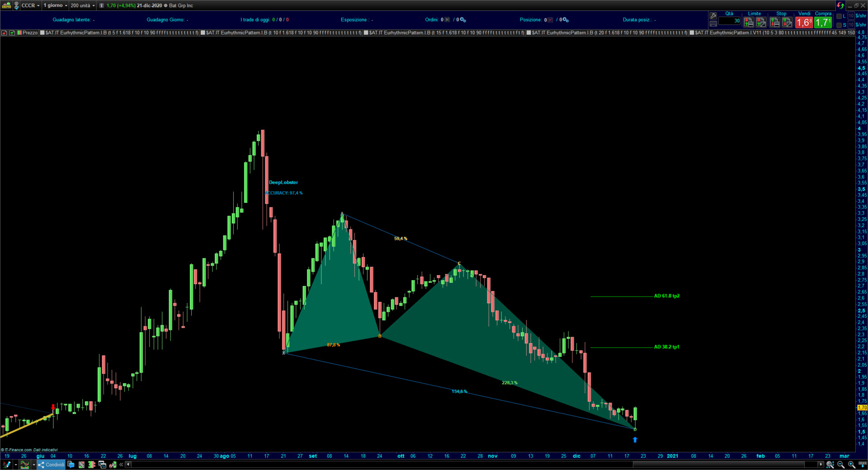Click the L value field showing 10
The width and height of the screenshot is (868, 470).
(851, 16)
